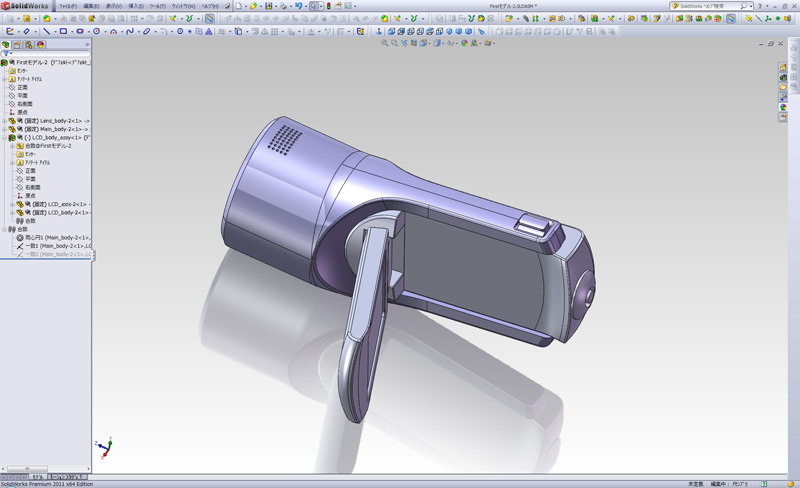The image size is (800, 488).
Task: Open the ファイル(F) menu
Action: point(67,6)
